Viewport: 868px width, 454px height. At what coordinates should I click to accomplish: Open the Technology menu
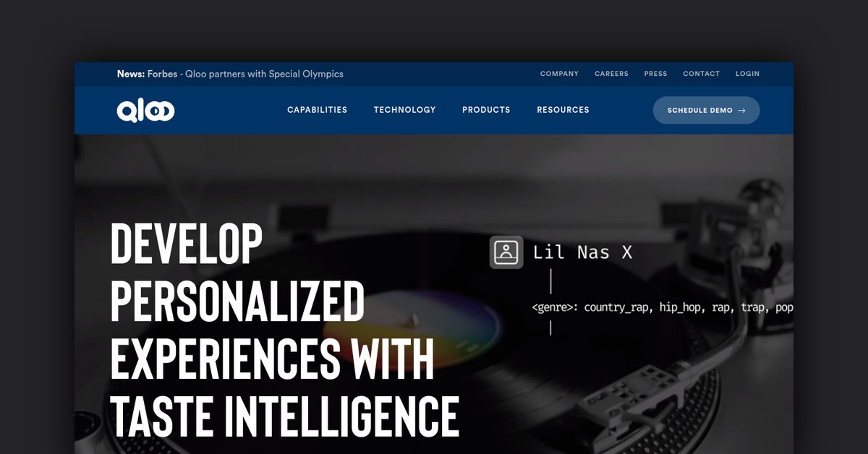click(x=404, y=110)
